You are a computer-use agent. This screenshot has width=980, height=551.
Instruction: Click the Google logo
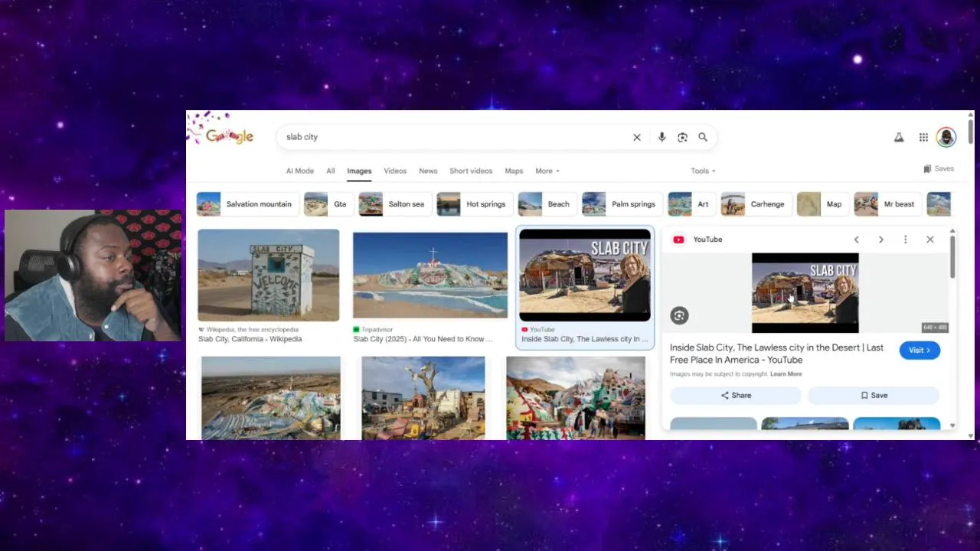click(x=230, y=136)
